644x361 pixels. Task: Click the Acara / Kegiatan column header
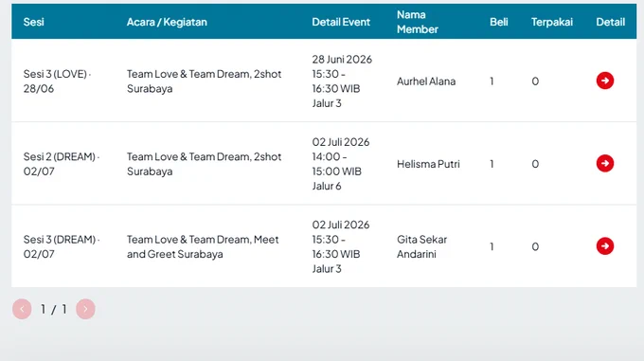[167, 22]
